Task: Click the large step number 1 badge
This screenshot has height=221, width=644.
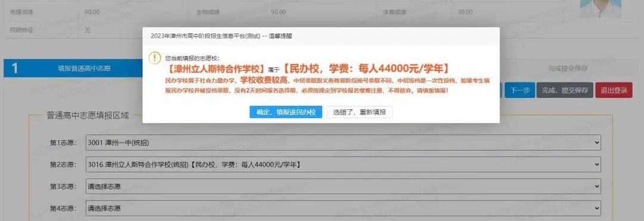Action: pos(15,68)
